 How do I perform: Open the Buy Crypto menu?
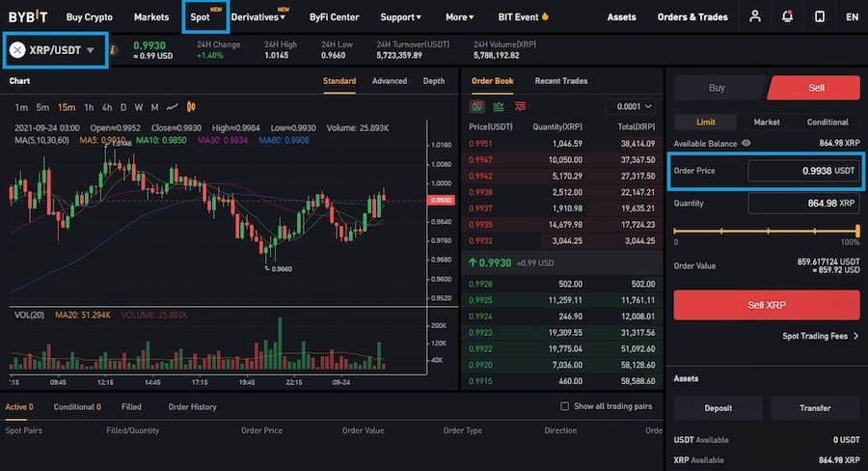[x=89, y=17]
